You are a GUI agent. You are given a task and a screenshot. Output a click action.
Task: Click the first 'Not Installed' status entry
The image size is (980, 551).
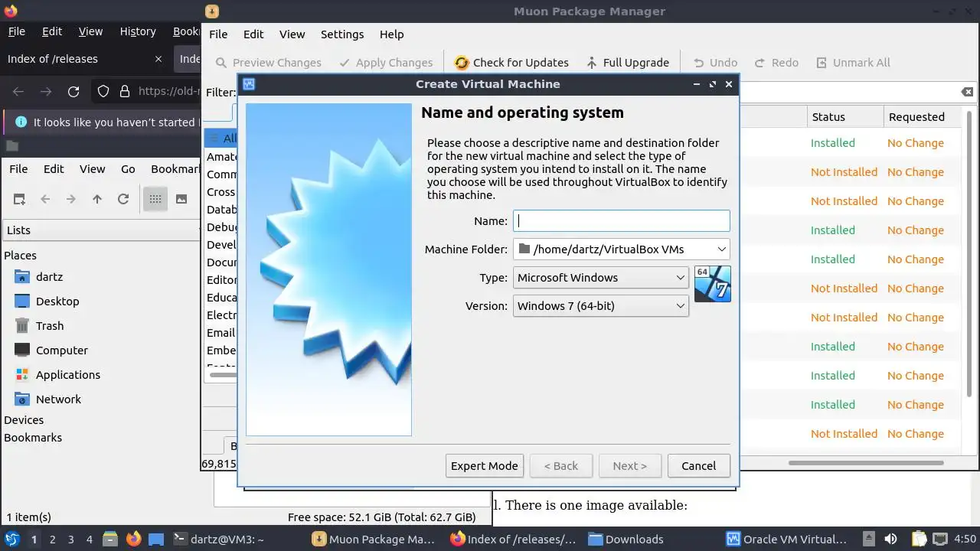click(x=844, y=172)
